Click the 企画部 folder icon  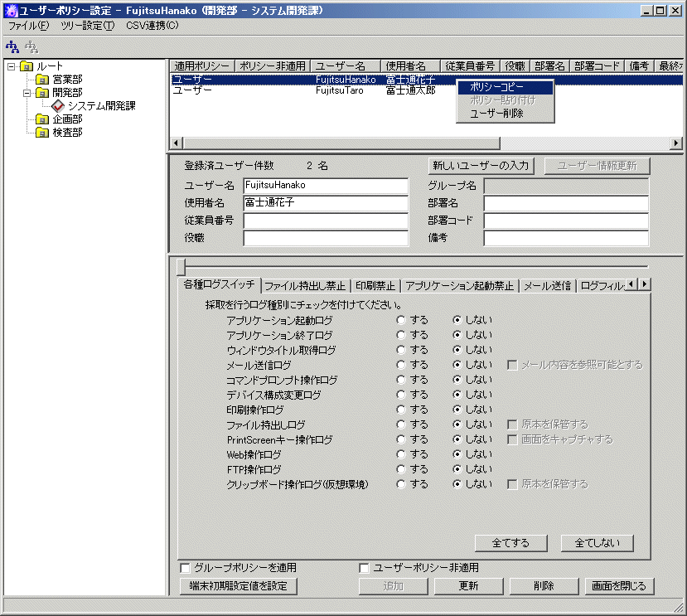(x=42, y=119)
